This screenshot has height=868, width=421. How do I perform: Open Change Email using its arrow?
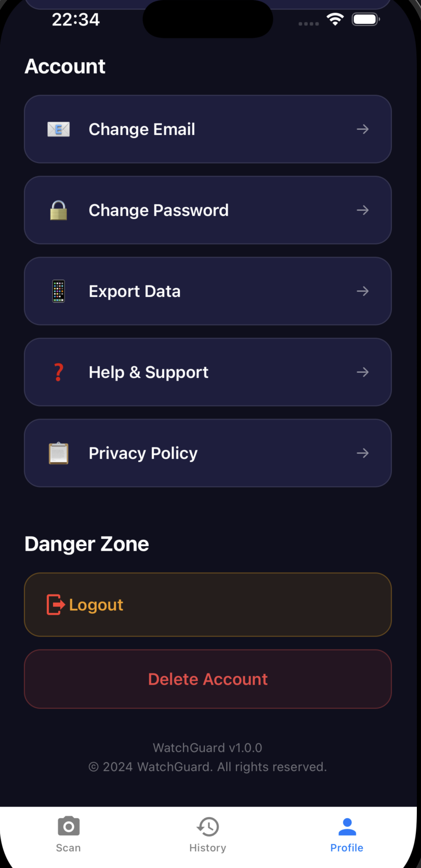[x=363, y=129]
